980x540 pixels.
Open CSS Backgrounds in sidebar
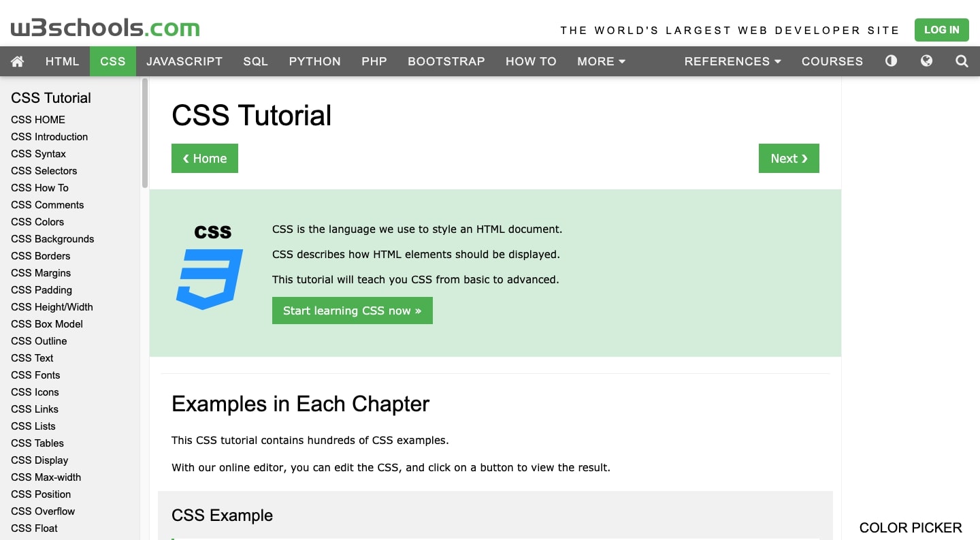[x=52, y=238]
